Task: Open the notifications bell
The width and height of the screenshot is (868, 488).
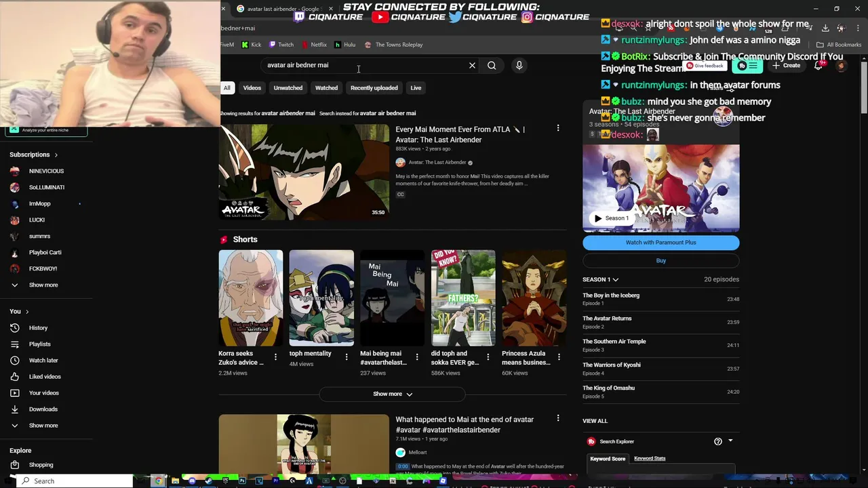Action: pyautogui.click(x=818, y=66)
